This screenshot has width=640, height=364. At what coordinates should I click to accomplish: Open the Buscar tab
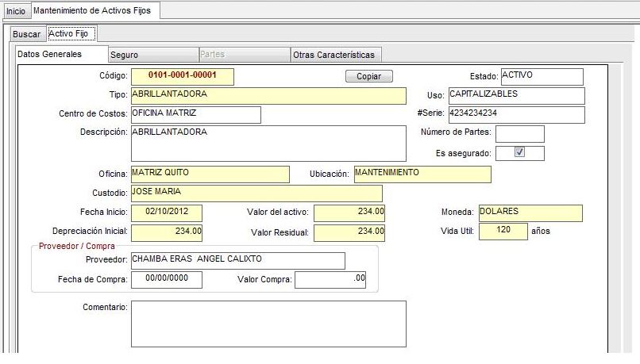(26, 34)
